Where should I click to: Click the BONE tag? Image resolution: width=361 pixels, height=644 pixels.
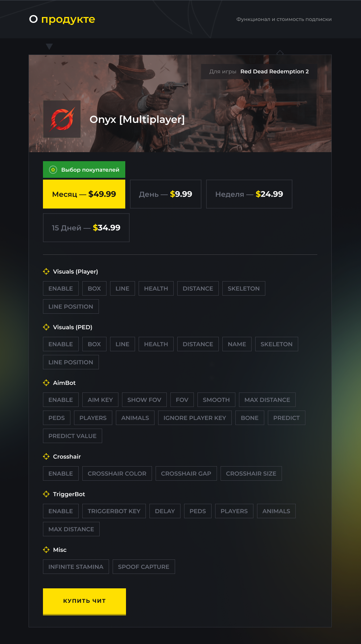click(250, 418)
